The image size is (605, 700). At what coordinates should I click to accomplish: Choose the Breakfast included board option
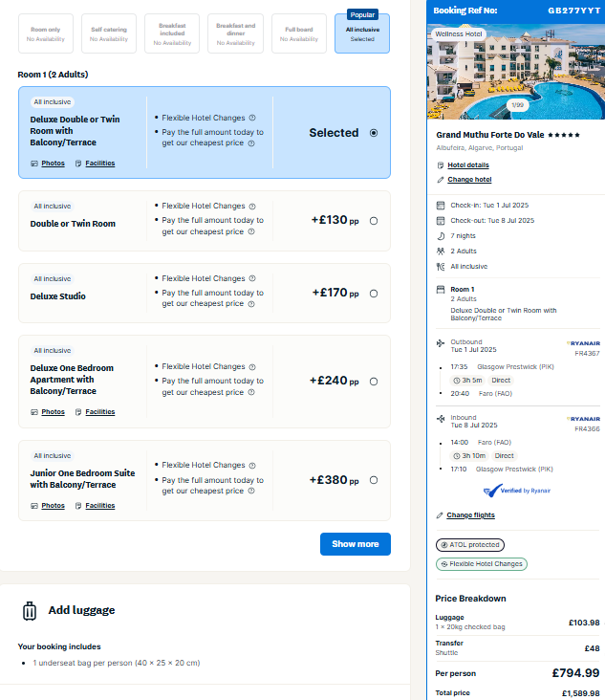point(172,33)
